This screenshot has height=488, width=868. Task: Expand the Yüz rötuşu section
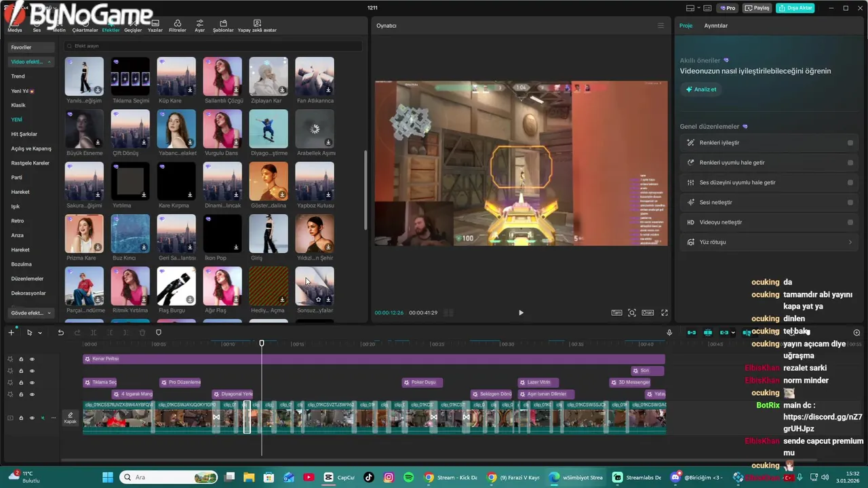(850, 242)
